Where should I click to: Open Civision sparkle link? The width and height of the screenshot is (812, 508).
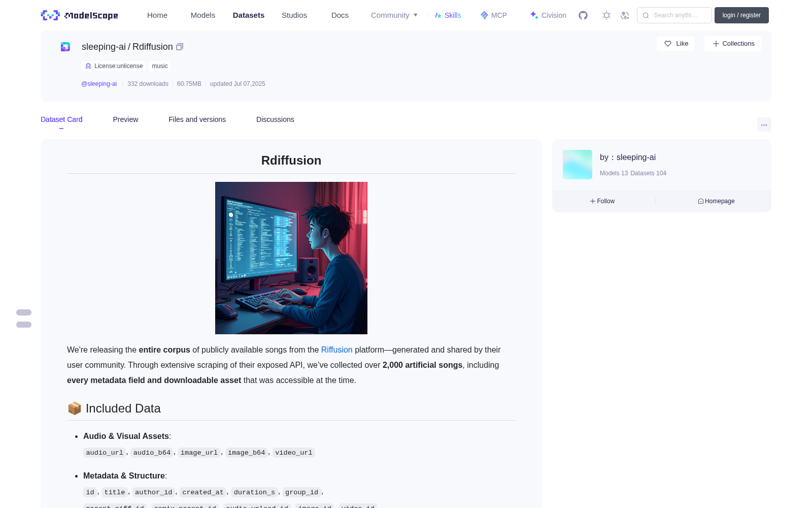tap(548, 15)
